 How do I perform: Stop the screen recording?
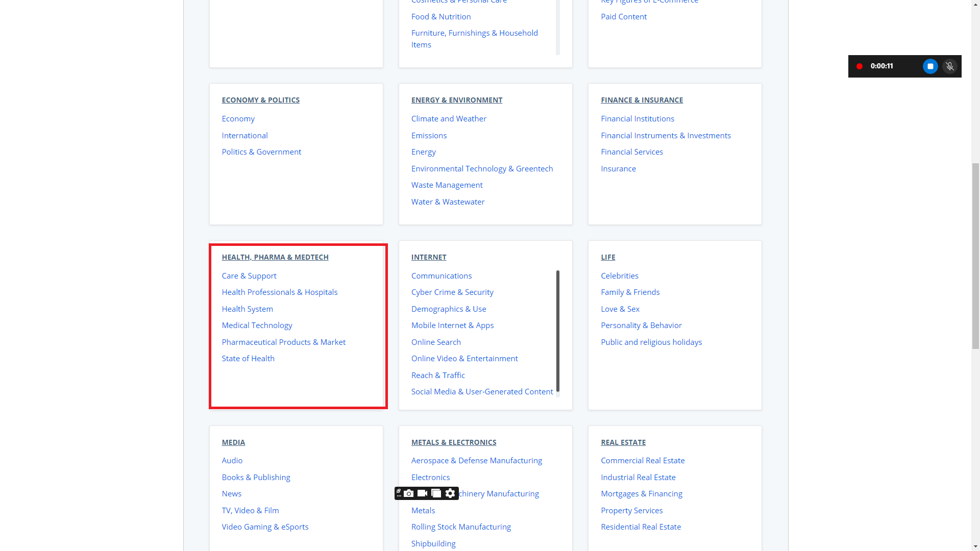(x=930, y=66)
